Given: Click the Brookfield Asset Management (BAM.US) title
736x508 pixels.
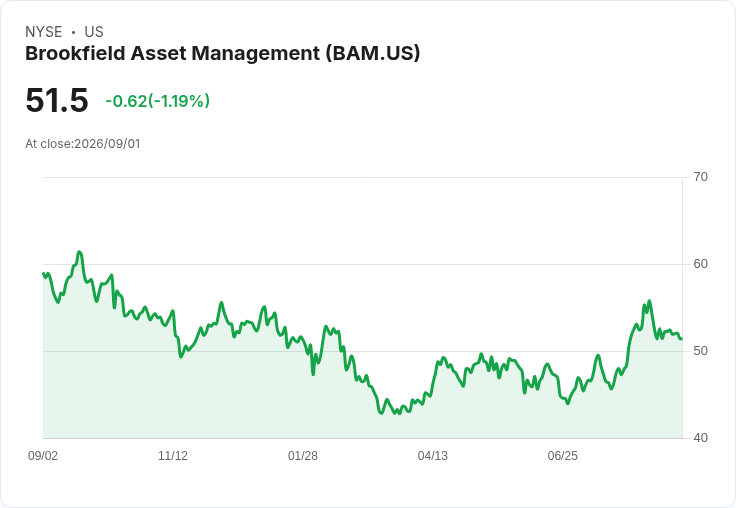Looking at the screenshot, I should [x=222, y=54].
